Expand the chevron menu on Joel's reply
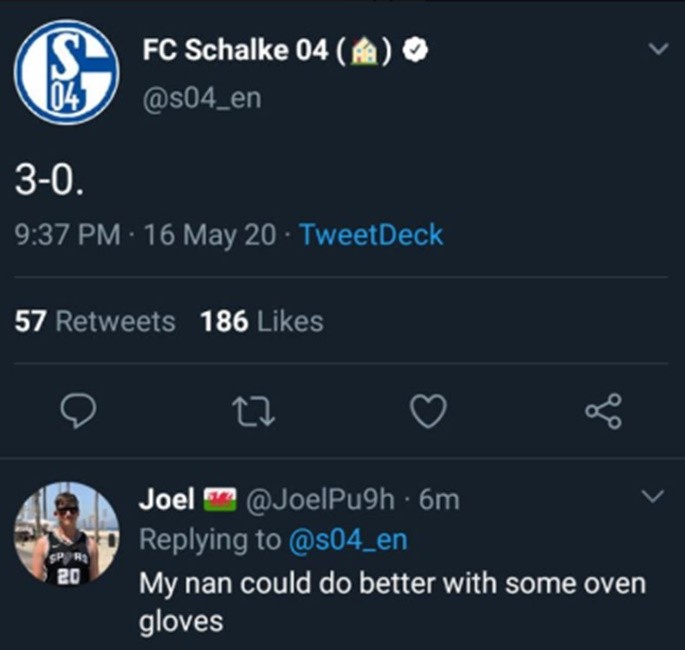Screen dimensions: 685x650 (651, 496)
